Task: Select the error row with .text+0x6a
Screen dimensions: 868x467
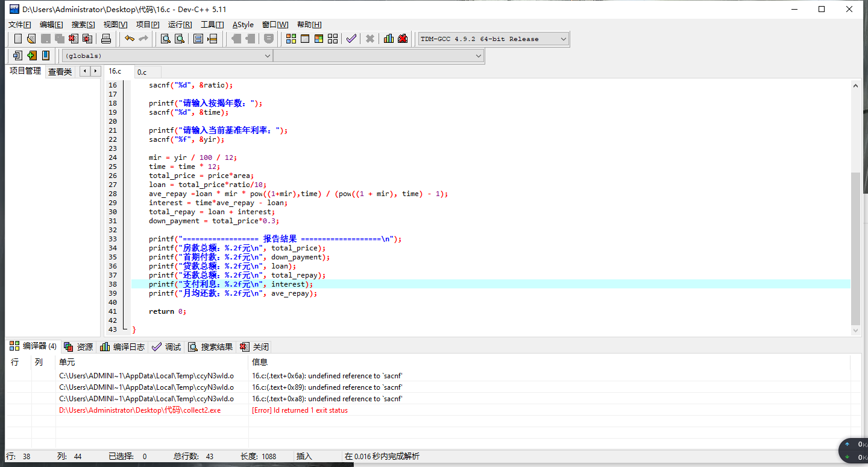Action: tap(428, 376)
